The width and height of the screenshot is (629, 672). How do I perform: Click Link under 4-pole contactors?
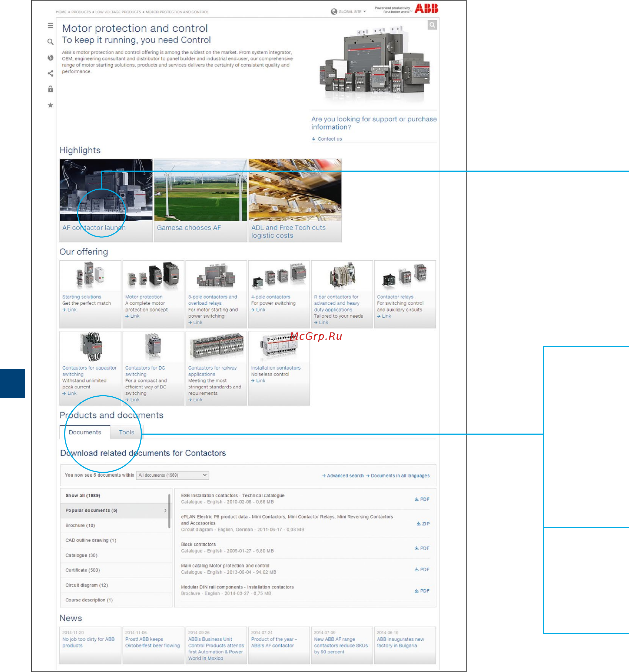pyautogui.click(x=258, y=310)
